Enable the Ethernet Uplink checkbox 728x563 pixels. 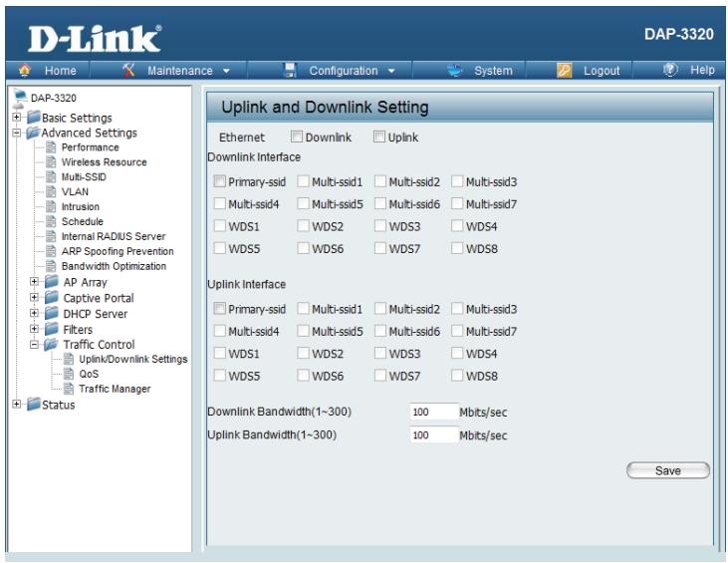point(379,137)
